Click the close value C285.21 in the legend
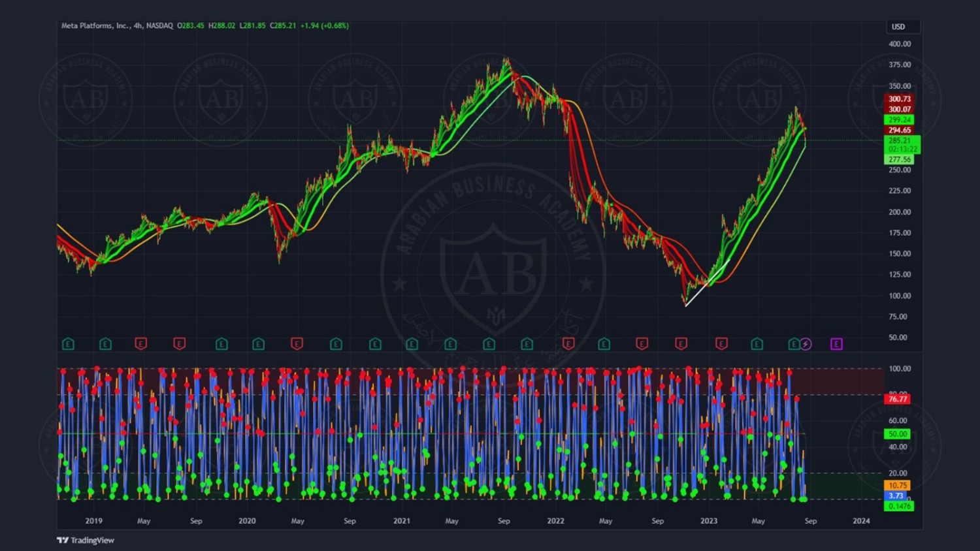 (x=283, y=26)
